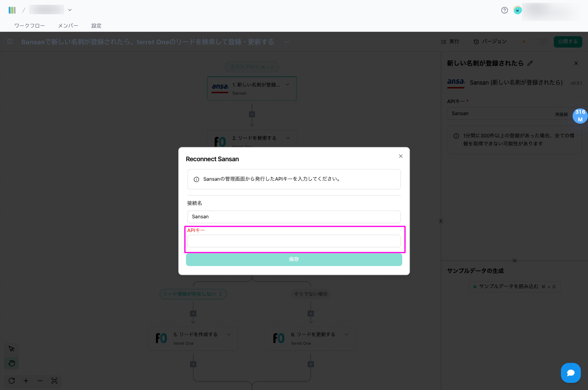Add a step below step 1 plus
This screenshot has width=588, height=390.
tap(252, 114)
